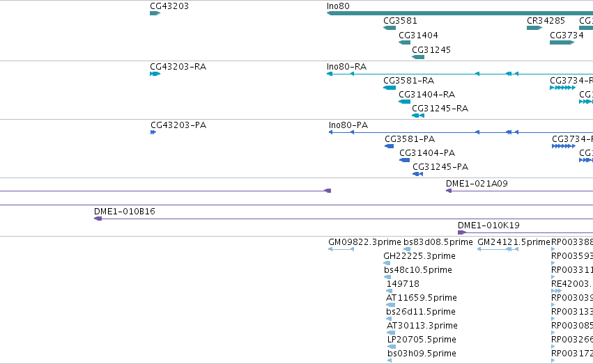Image resolution: width=593 pixels, height=364 pixels.
Task: Click the CG31404 label text
Action: (x=418, y=35)
